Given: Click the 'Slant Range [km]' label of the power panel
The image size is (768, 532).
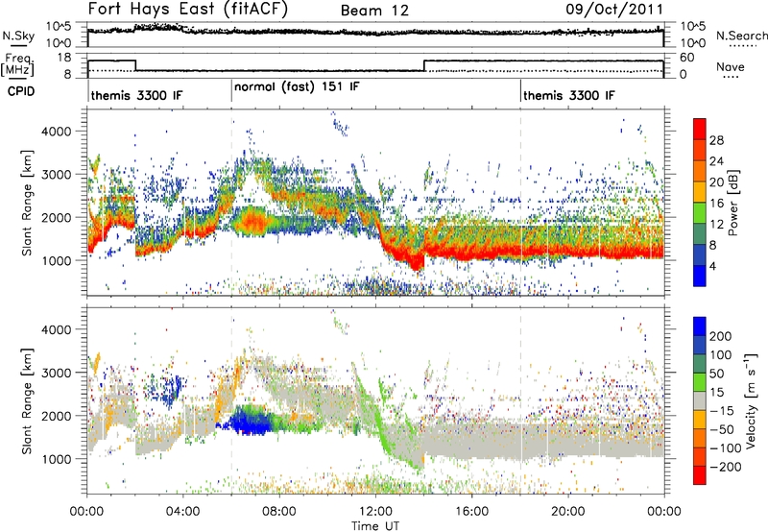Looking at the screenshot, I should pyautogui.click(x=27, y=203).
